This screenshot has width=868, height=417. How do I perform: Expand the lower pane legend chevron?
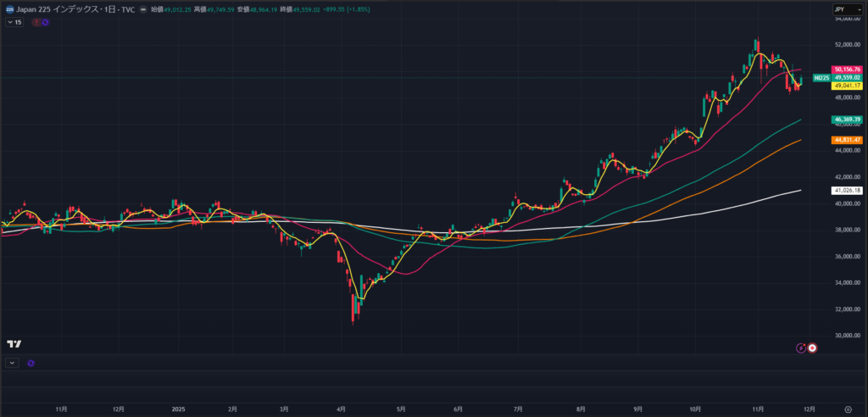pyautogui.click(x=12, y=363)
